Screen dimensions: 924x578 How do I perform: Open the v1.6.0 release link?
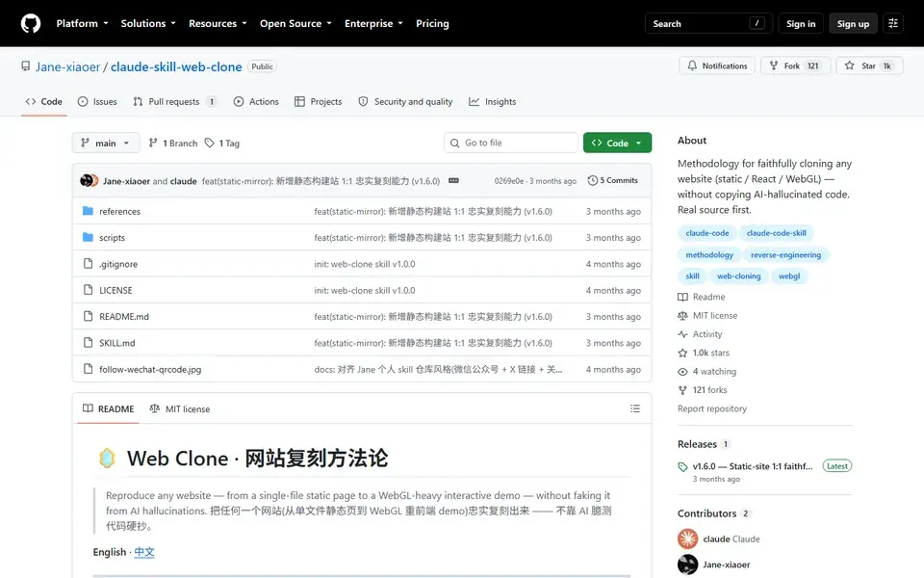[x=753, y=466]
